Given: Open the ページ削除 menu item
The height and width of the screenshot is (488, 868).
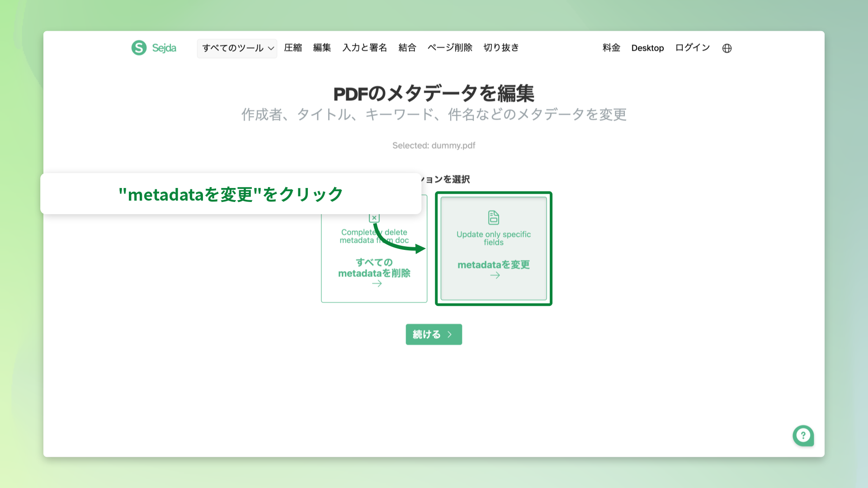Looking at the screenshot, I should 449,48.
